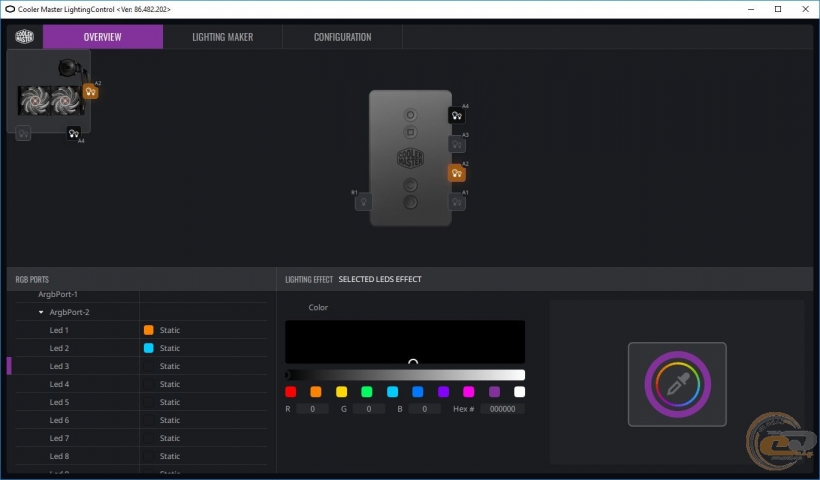Click the cyan swatch for Led 2
The image size is (820, 480).
point(149,348)
